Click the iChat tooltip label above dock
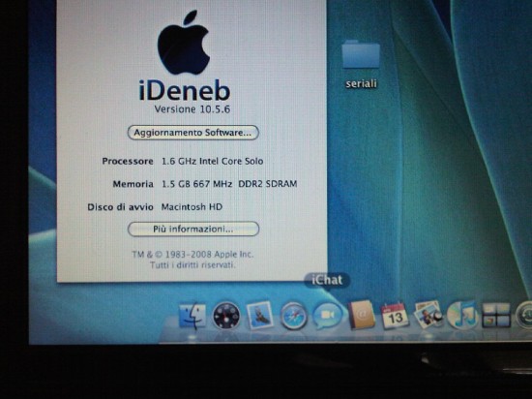The width and height of the screenshot is (532, 399). [x=327, y=280]
